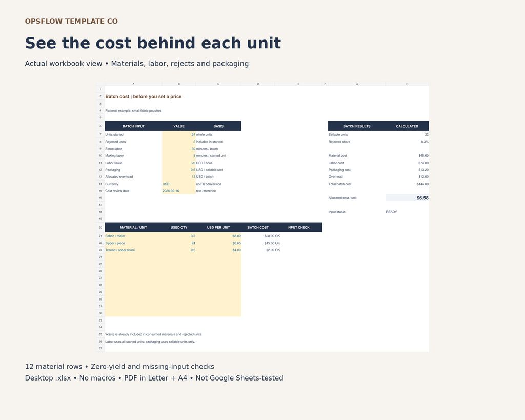The image size is (525, 420).
Task: Click the highlighted $6.58 result cell
Action: click(x=407, y=198)
